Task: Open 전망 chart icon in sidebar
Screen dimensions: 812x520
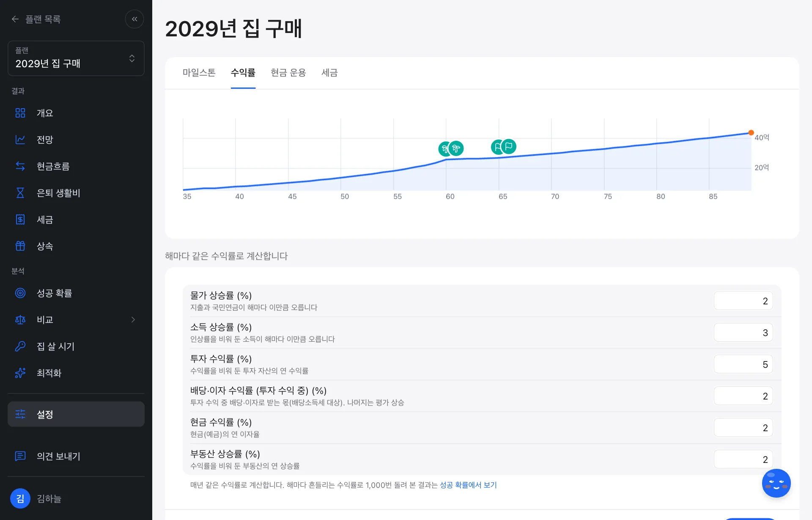Action: [20, 140]
